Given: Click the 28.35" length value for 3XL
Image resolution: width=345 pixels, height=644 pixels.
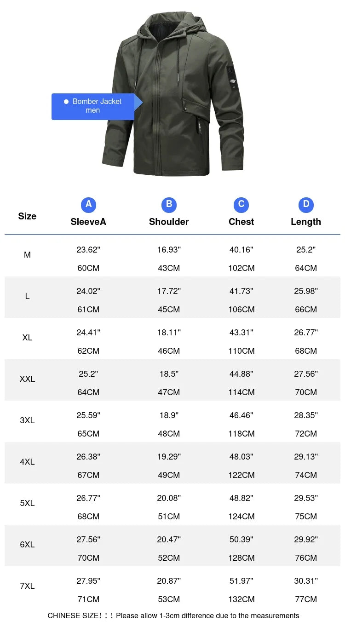Looking at the screenshot, I should coord(306,415).
